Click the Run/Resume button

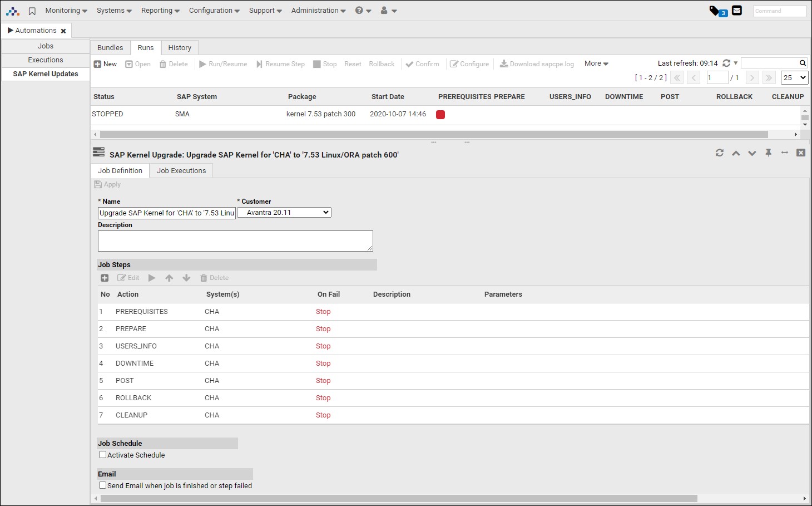pyautogui.click(x=223, y=63)
